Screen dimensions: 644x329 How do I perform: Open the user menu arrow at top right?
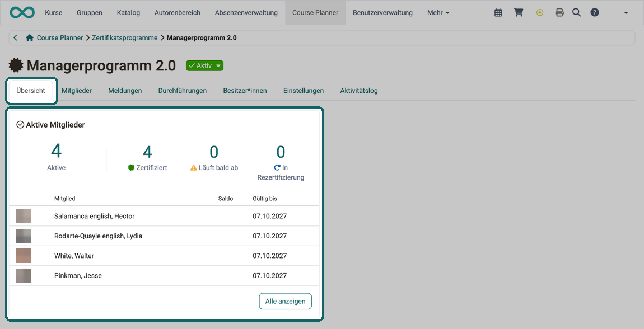(626, 13)
